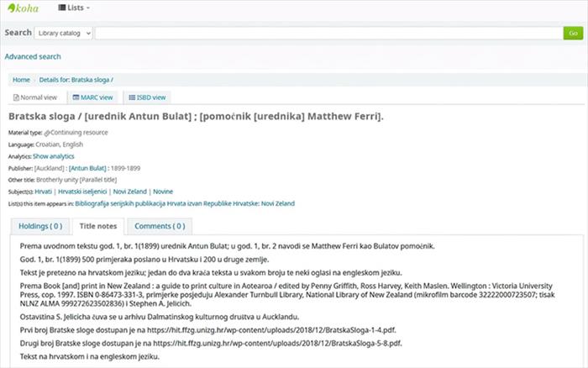
Task: Select the Title notes tab
Action: point(98,226)
